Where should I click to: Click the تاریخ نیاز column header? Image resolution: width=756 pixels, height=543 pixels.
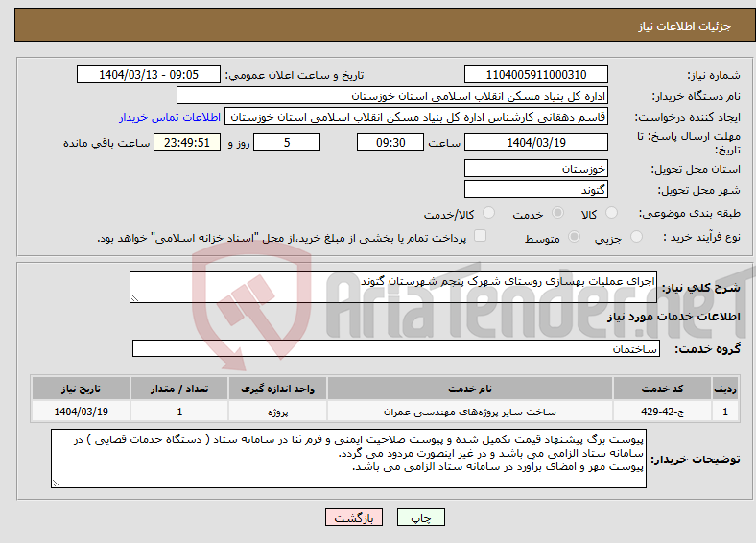[x=81, y=389]
